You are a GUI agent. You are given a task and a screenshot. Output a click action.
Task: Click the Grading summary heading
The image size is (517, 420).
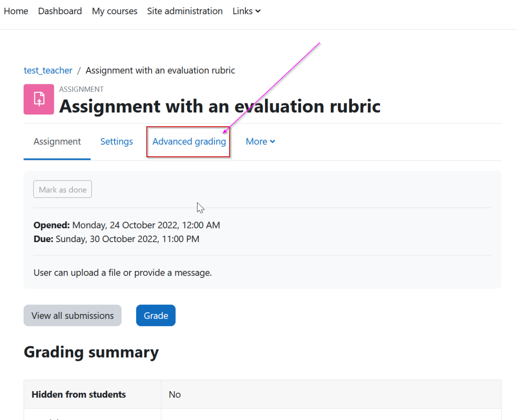coord(91,352)
